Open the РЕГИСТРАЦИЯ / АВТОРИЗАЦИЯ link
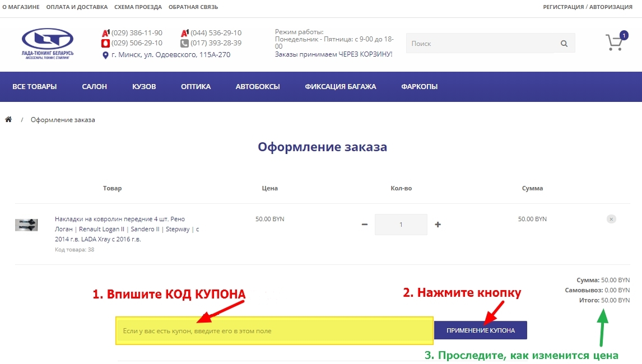The image size is (642, 364). (x=588, y=7)
